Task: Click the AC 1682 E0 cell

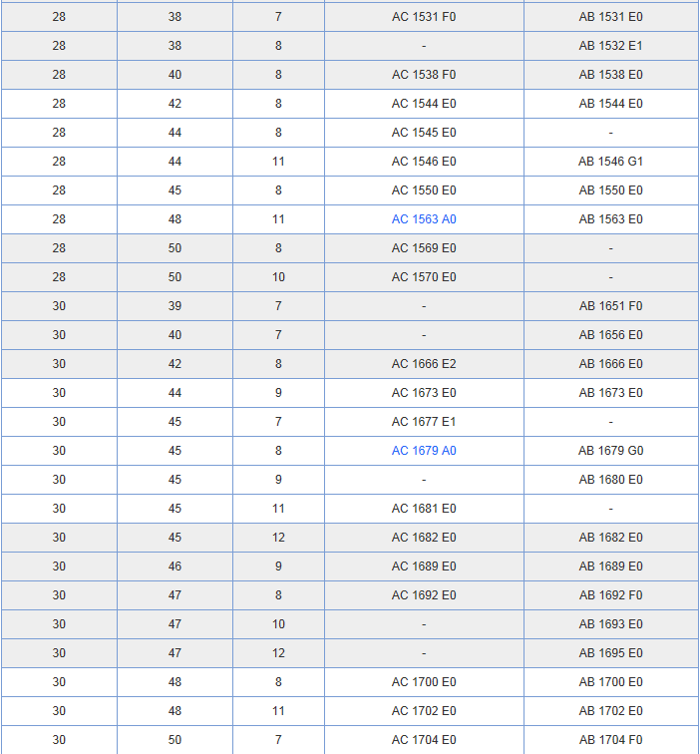Action: (424, 538)
